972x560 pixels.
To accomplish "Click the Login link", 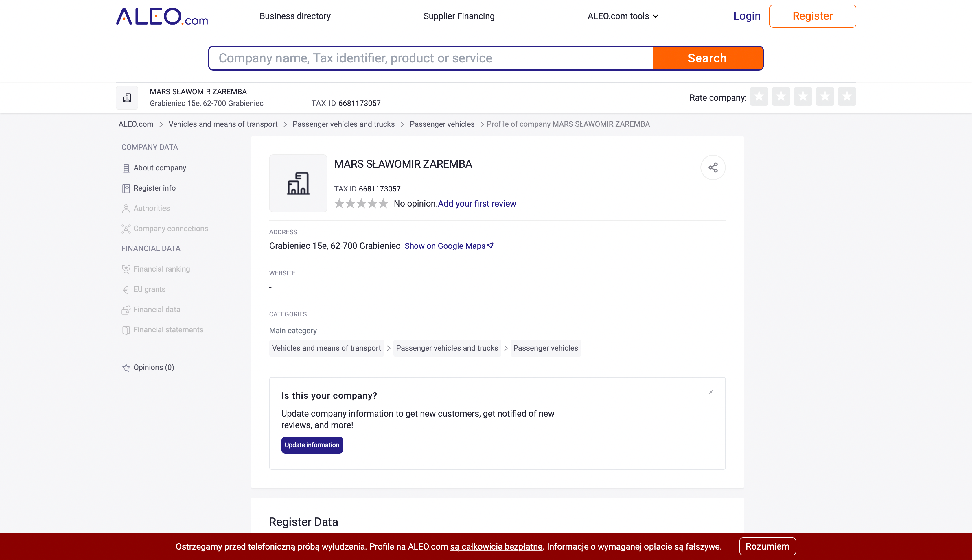I will click(x=747, y=16).
